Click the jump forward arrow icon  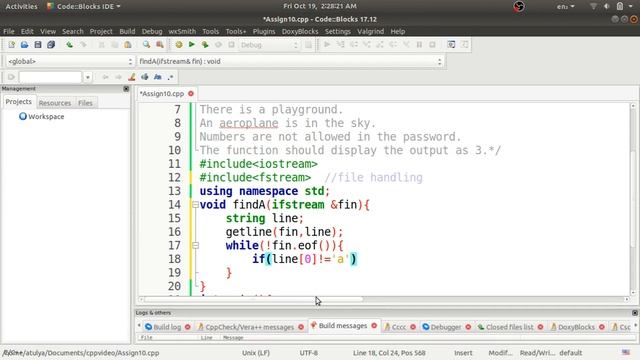pyautogui.click(x=118, y=77)
